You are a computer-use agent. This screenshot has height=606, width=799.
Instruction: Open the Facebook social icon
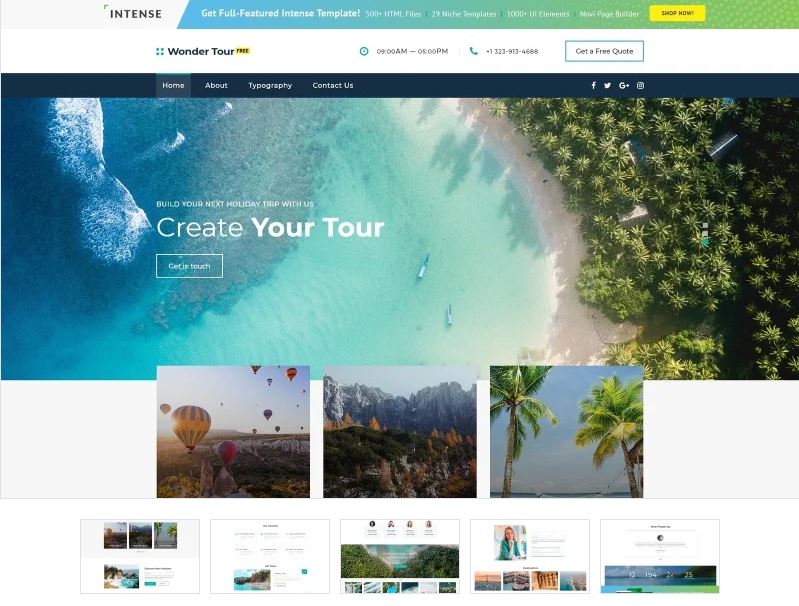coord(593,86)
